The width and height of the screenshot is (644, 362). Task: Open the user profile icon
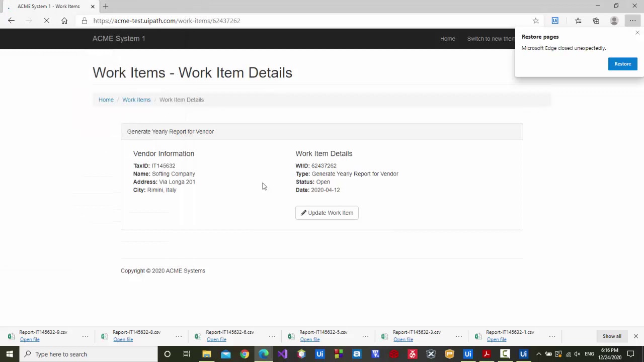coord(614,21)
